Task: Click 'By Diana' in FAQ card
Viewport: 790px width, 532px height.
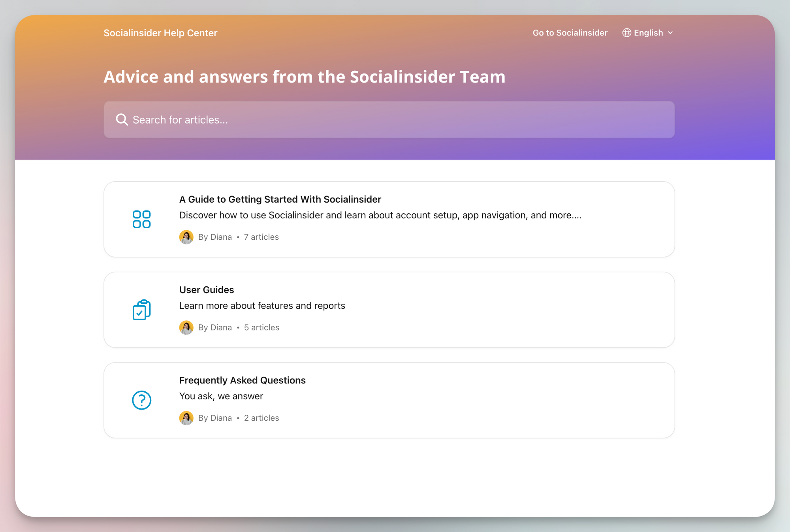Action: [215, 418]
